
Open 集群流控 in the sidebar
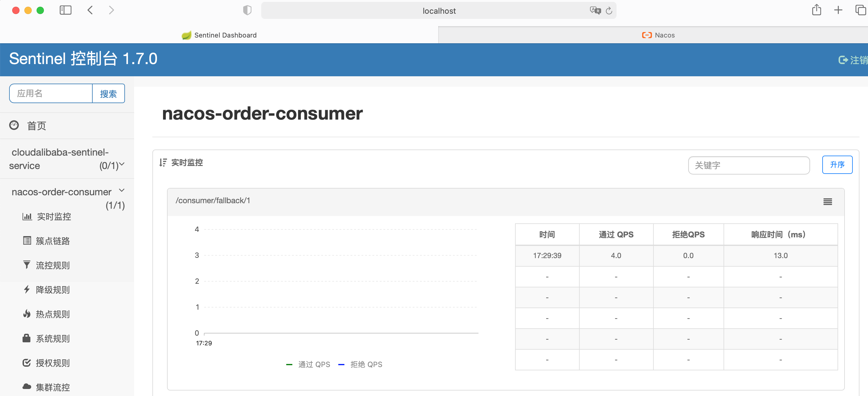coord(53,387)
